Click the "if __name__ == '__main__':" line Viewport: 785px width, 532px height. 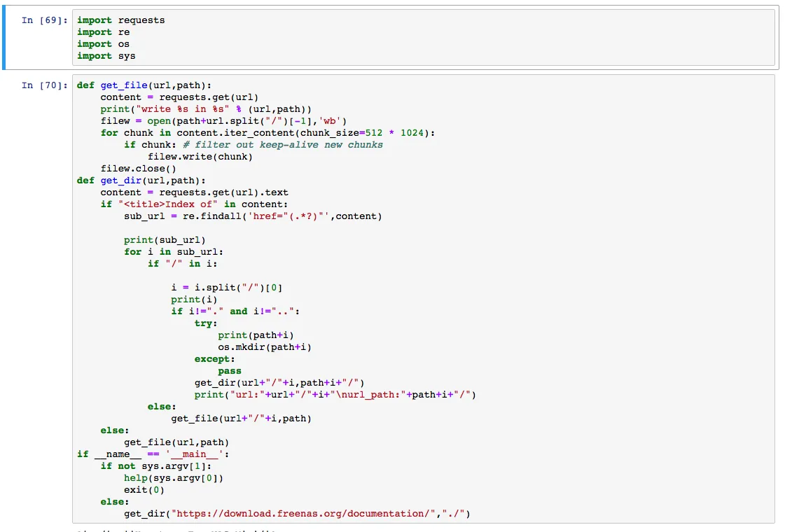point(153,454)
